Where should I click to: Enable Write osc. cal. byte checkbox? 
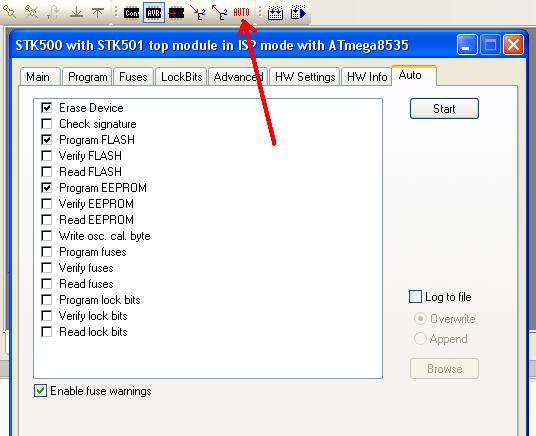(46, 236)
